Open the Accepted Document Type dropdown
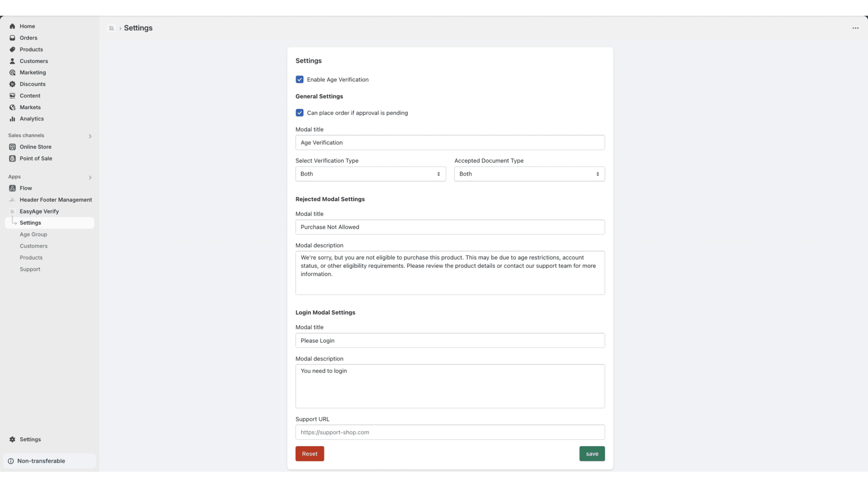 (x=529, y=174)
